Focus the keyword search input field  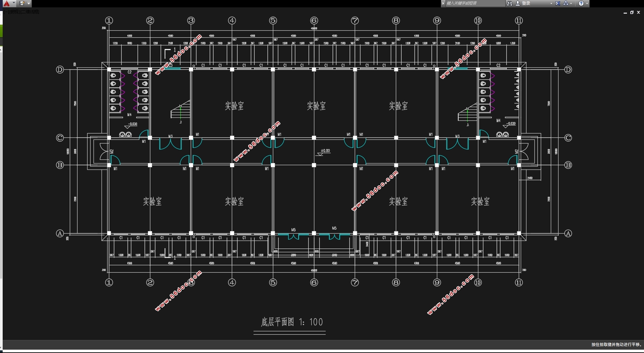475,3
